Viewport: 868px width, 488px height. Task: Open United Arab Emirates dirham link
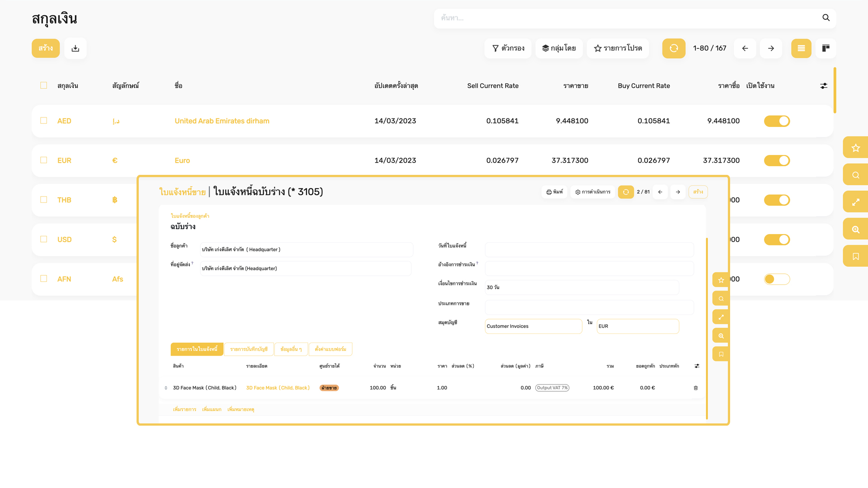click(222, 121)
